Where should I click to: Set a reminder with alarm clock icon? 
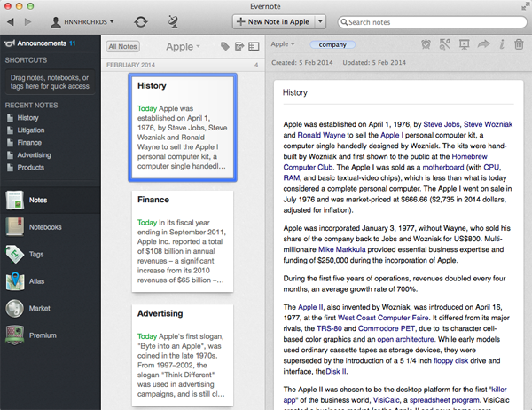[426, 44]
